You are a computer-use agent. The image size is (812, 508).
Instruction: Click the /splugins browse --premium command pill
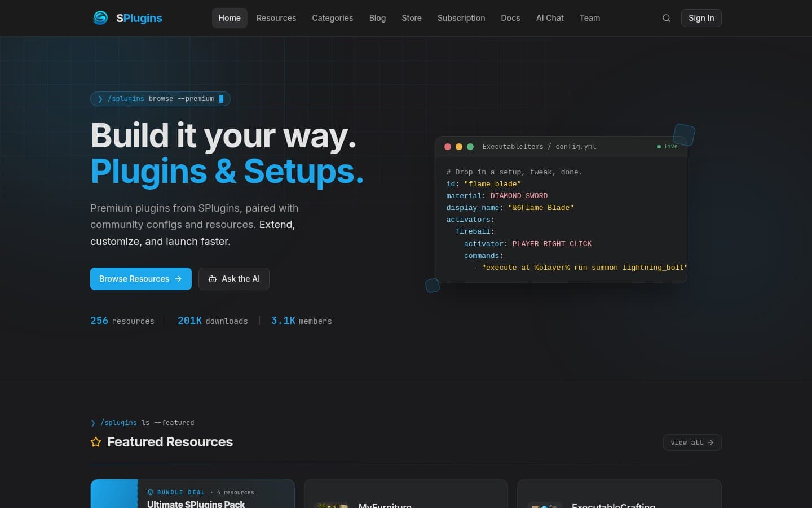tap(160, 99)
